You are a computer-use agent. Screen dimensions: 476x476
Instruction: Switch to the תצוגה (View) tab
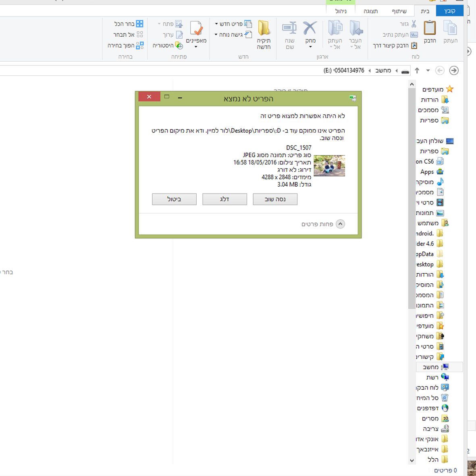tap(371, 11)
